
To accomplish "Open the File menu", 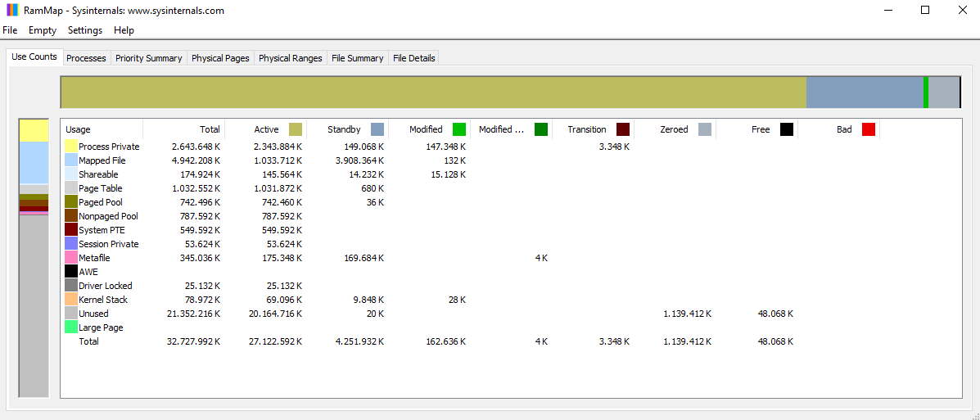I will point(10,30).
